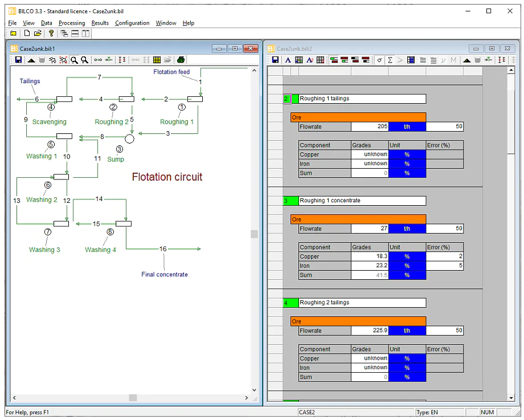This screenshot has height=420, width=524.
Task: Click the "Final concentrate" label in flowsheet
Action: pyautogui.click(x=165, y=274)
